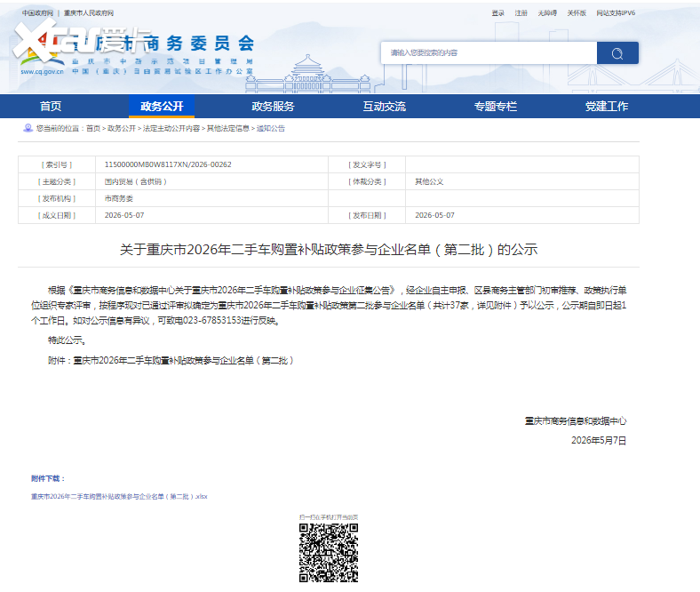Open the 政务服务 navigation tab
700x592 pixels.
[x=273, y=107]
